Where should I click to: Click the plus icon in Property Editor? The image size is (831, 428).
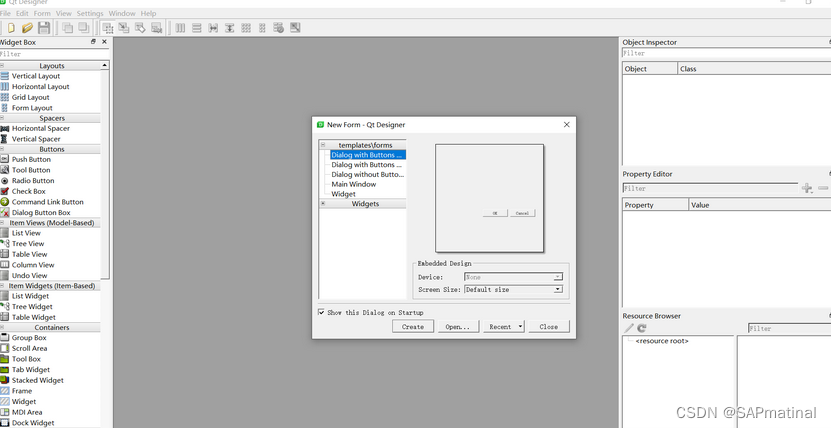(x=807, y=188)
